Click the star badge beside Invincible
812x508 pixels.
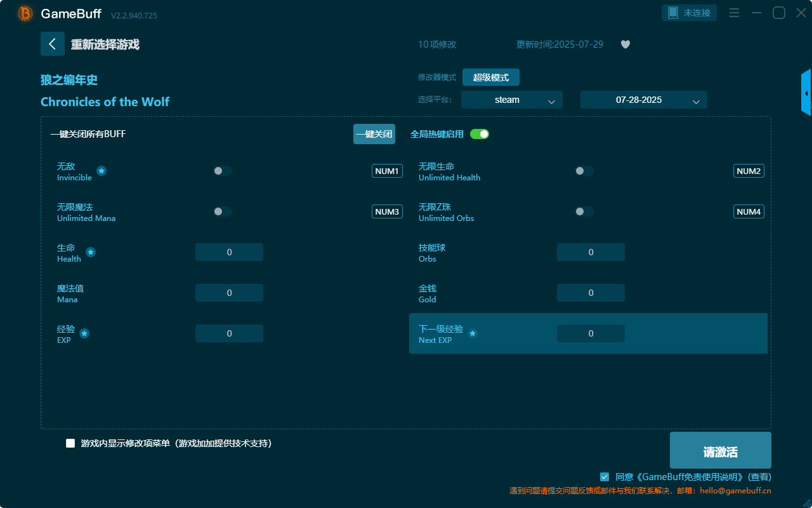(101, 171)
